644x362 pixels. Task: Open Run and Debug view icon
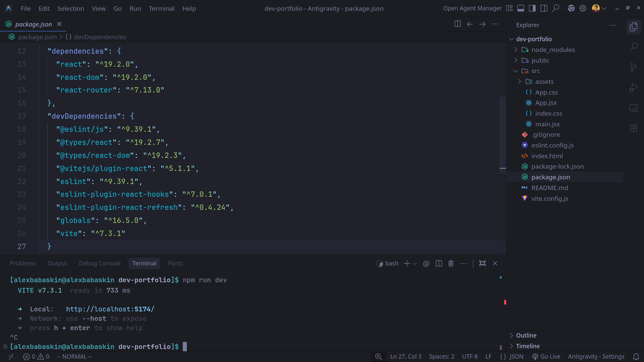click(634, 88)
